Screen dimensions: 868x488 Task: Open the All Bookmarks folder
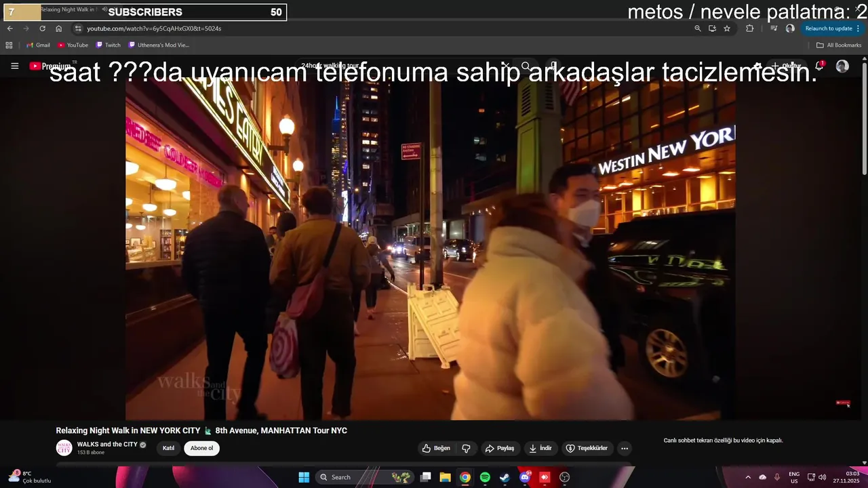tap(839, 45)
